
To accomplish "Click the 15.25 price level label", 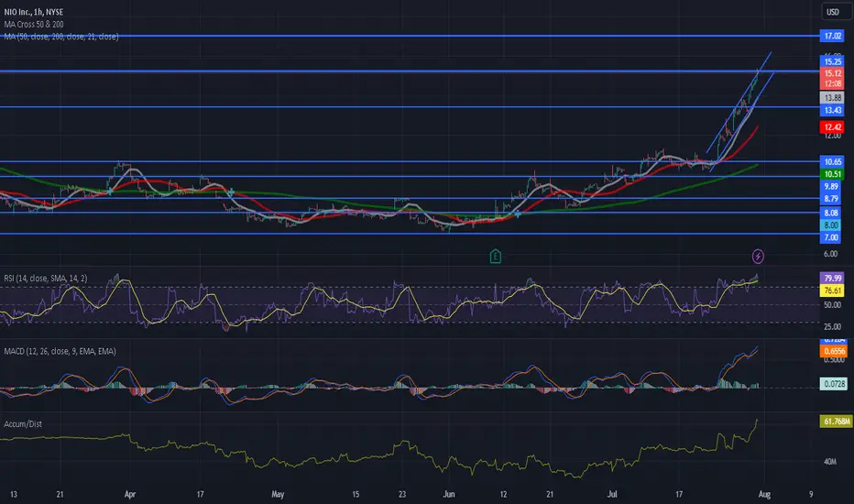I will 833,61.
